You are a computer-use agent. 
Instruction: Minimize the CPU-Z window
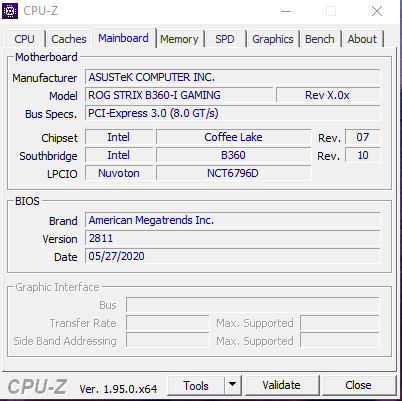286,11
